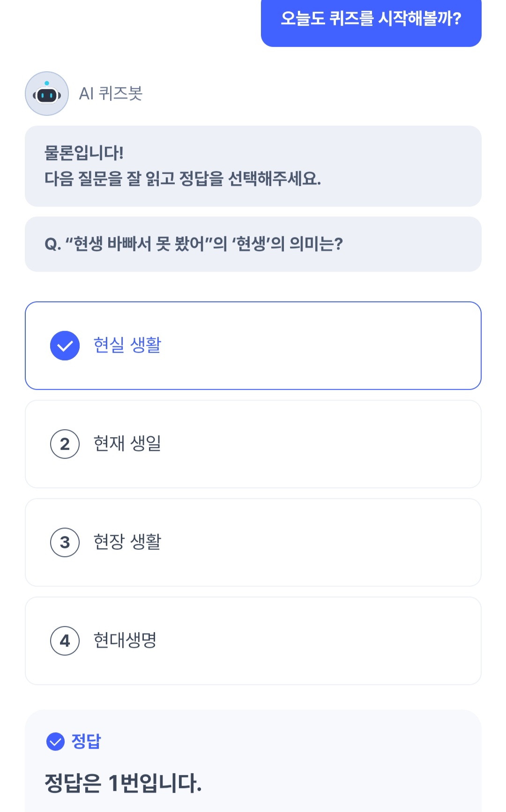This screenshot has height=812, width=506.
Task: Click the circled number 4 icon
Action: (x=65, y=641)
